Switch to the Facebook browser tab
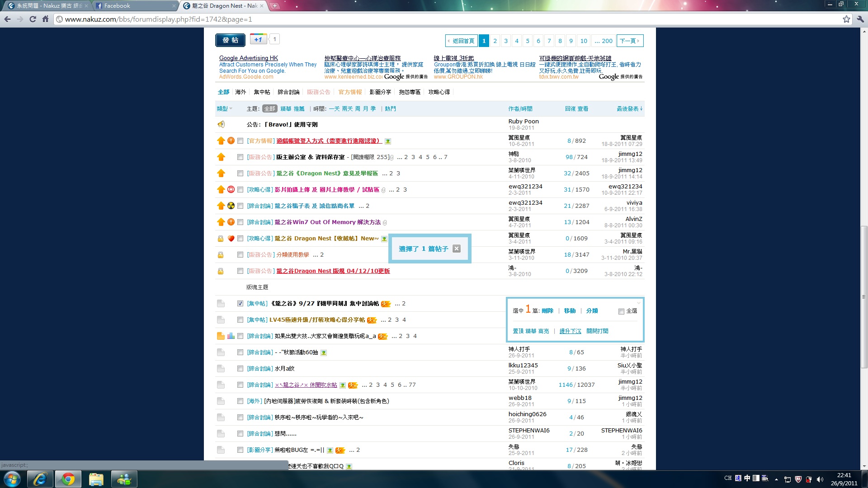The width and height of the screenshot is (868, 488). 135,6
